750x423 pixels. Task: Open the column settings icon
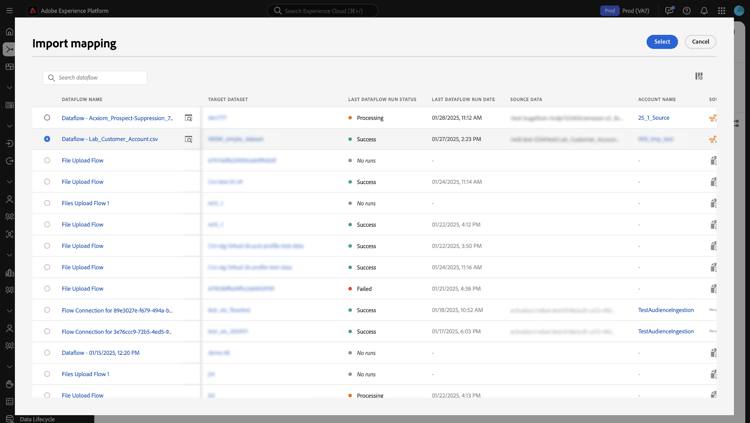pos(699,76)
